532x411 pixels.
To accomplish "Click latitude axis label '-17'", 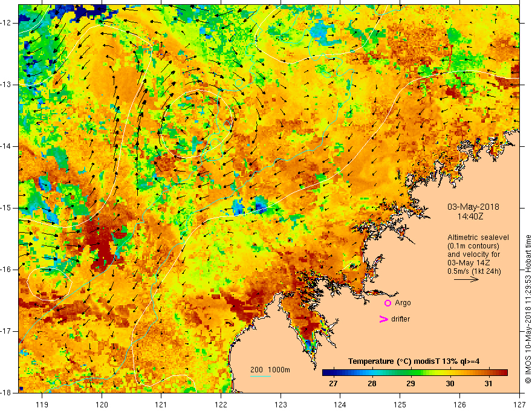I will pos(6,331).
